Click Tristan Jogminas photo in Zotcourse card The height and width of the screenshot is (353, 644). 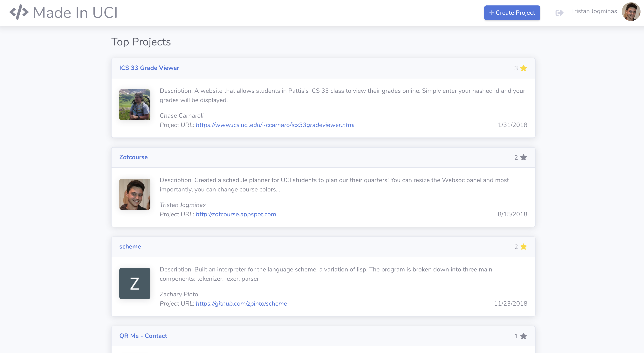click(135, 194)
